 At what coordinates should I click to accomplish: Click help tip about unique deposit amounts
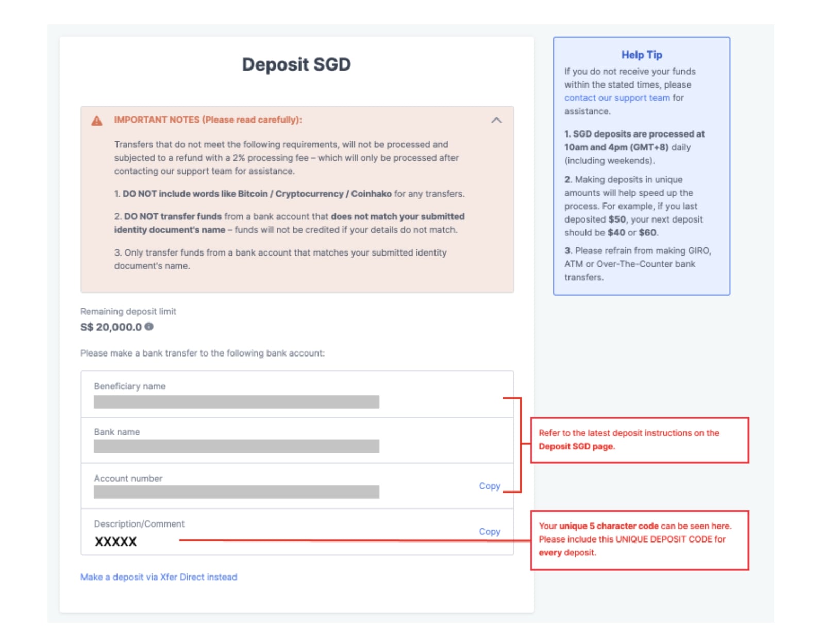[633, 206]
